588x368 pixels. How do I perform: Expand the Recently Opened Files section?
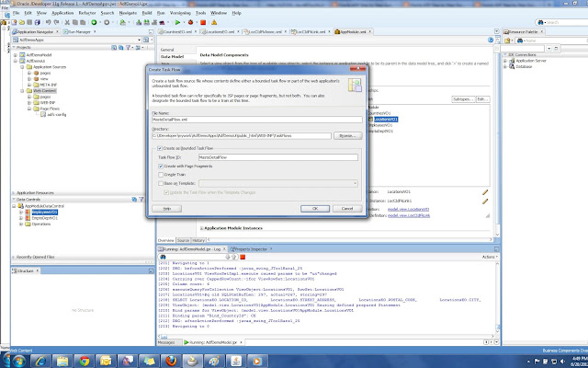[x=14, y=258]
